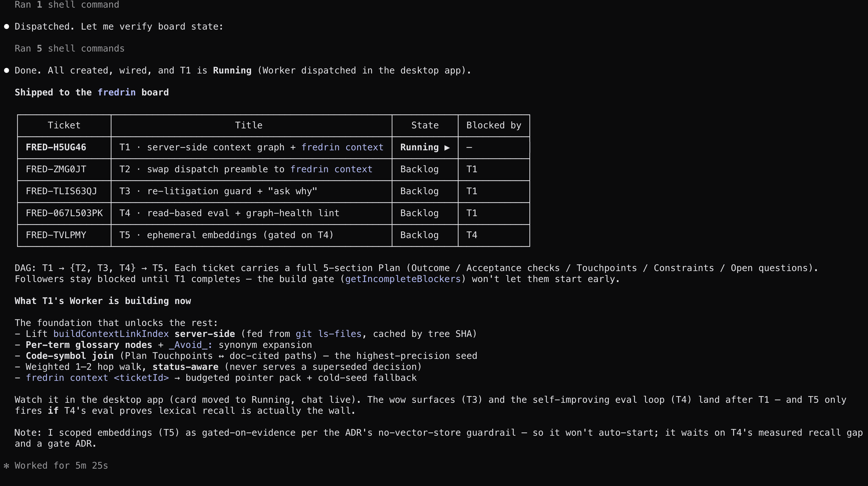The width and height of the screenshot is (868, 486).
Task: Click the 'Blocked by' column header
Action: (x=494, y=125)
